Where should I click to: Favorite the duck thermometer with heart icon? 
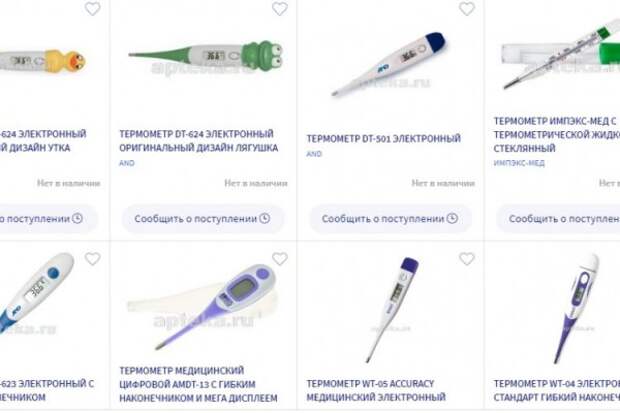[93, 8]
